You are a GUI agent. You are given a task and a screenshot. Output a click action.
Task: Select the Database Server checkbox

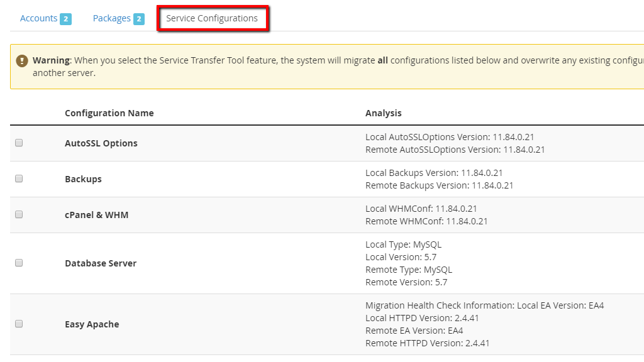(x=19, y=263)
